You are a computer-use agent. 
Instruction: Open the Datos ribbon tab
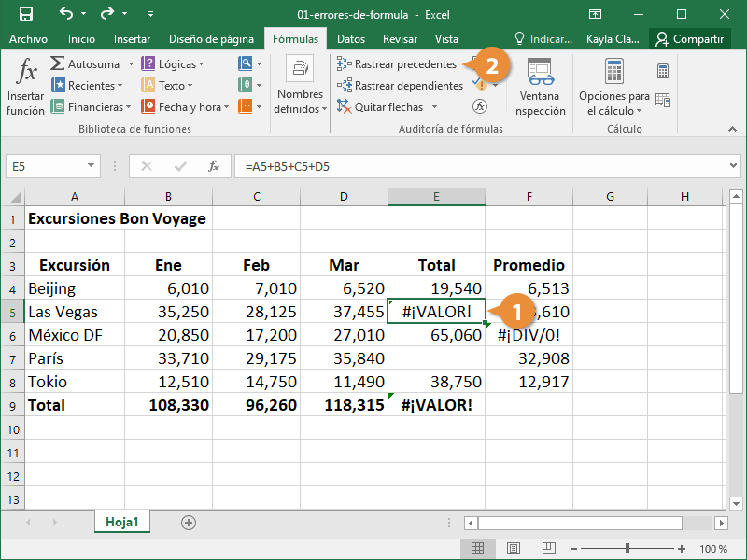pyautogui.click(x=351, y=39)
